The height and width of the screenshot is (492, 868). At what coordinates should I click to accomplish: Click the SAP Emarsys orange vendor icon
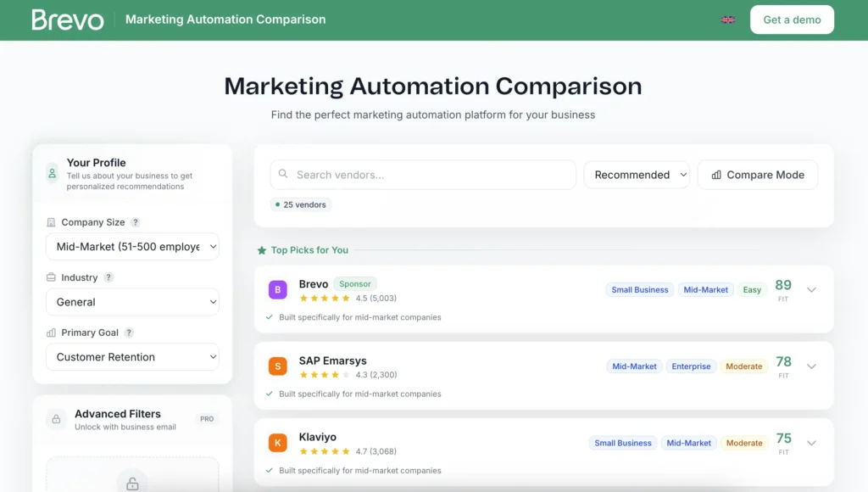pyautogui.click(x=277, y=366)
